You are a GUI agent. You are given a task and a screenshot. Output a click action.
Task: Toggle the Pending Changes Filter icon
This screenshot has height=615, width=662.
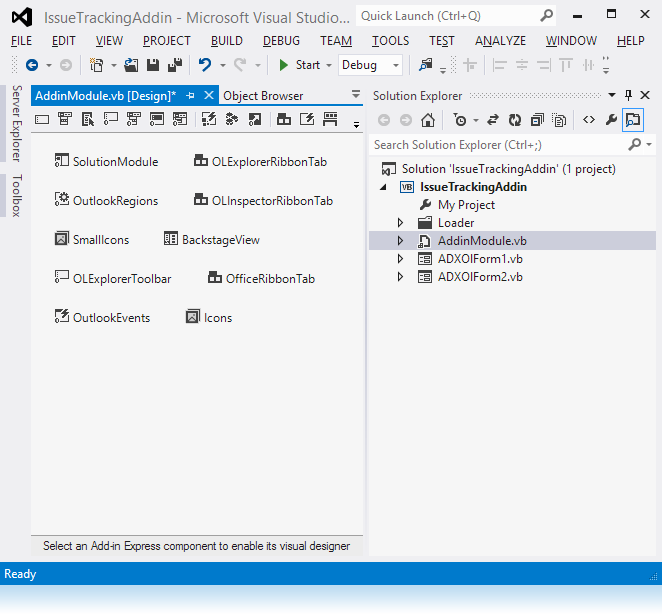click(x=460, y=120)
